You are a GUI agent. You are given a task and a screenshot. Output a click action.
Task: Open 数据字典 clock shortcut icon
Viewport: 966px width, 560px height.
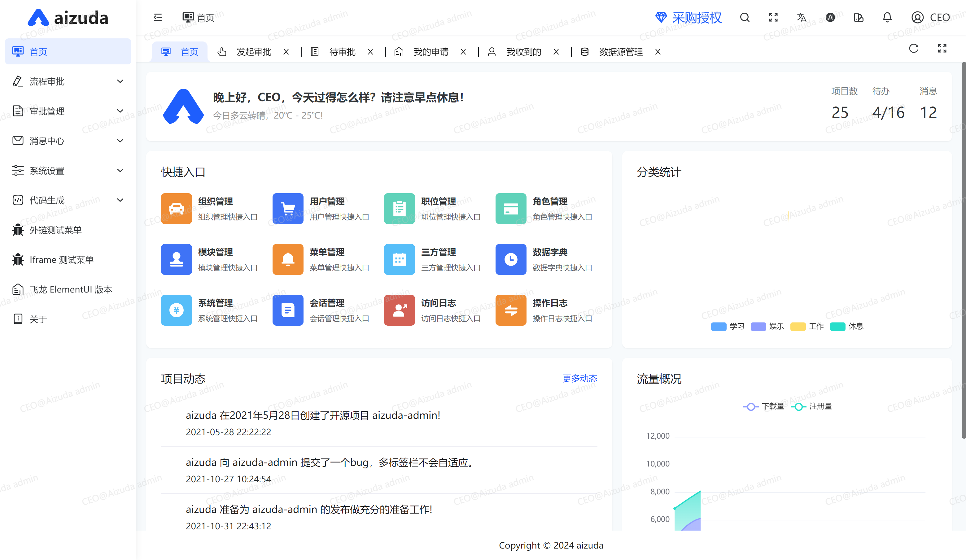511,259
